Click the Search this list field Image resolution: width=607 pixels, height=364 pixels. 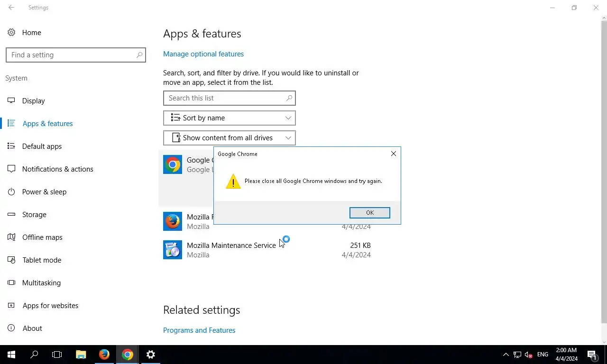229,98
